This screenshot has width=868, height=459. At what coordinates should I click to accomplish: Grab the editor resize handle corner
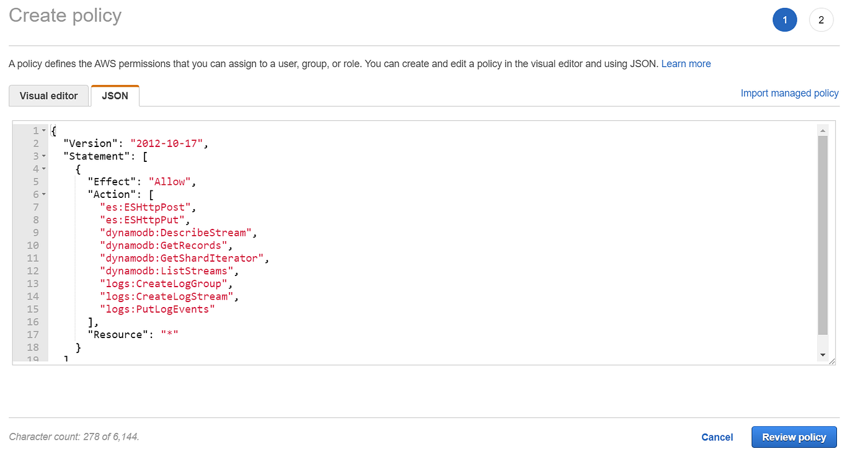tap(831, 361)
